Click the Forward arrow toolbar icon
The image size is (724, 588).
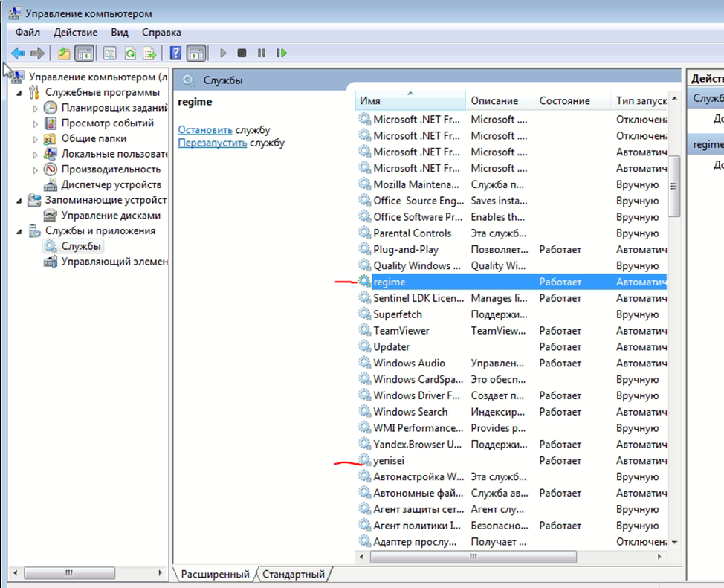37,53
